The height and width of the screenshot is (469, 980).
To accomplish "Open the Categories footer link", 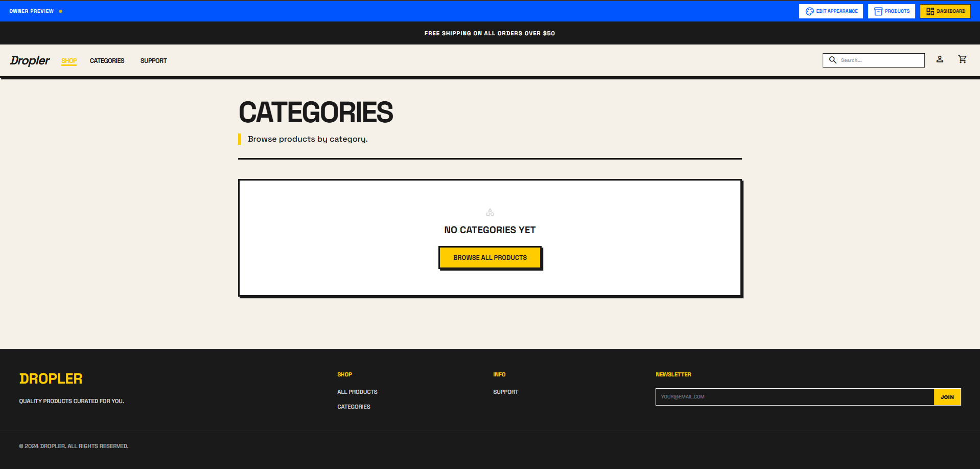I will 354,406.
